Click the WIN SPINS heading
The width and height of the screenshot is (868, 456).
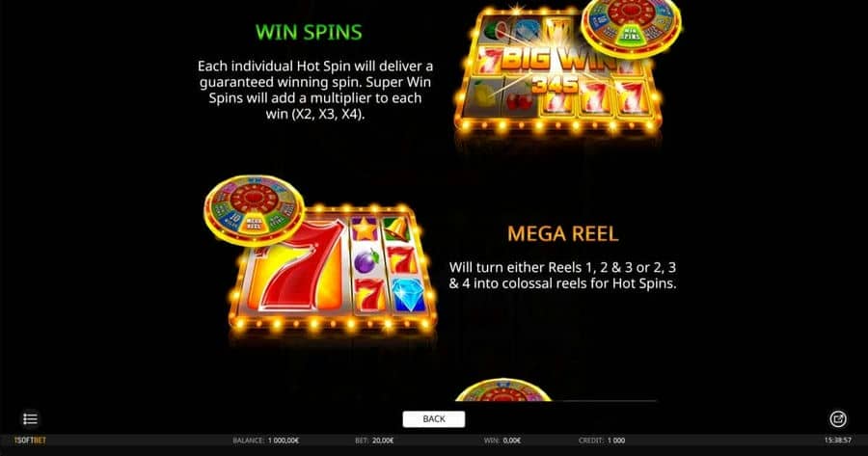(309, 32)
